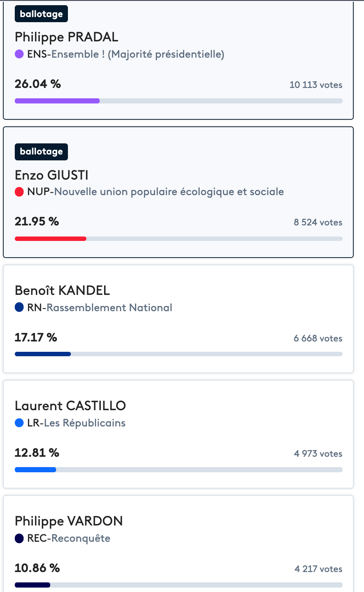Viewport: 364px width, 592px height.
Task: Click the ballotage badge above Philippe PRADAL
Action: [x=41, y=14]
